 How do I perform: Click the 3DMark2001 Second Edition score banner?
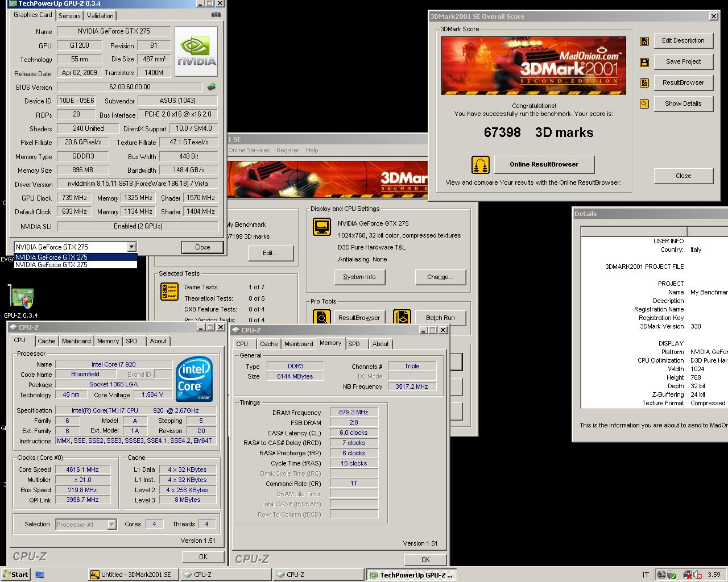click(533, 65)
